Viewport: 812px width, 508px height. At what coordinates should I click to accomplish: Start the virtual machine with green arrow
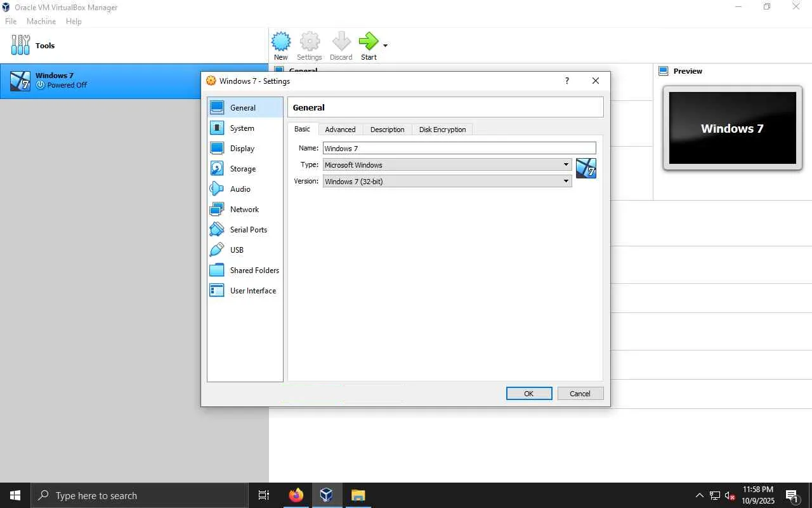pos(369,46)
